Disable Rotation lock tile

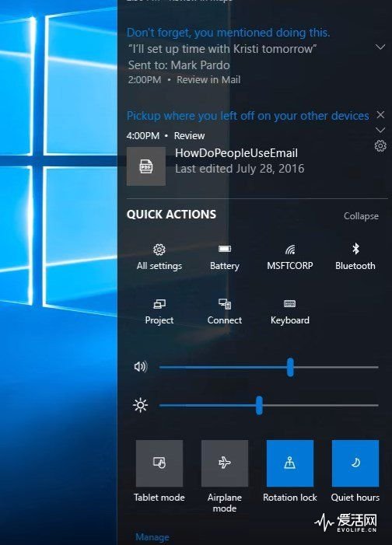[x=290, y=463]
